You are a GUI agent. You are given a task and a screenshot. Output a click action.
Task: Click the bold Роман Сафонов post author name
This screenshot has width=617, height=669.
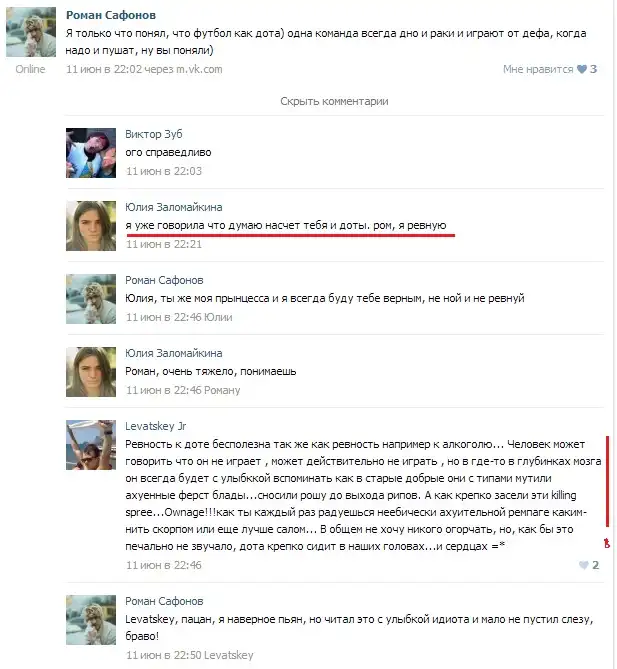111,15
